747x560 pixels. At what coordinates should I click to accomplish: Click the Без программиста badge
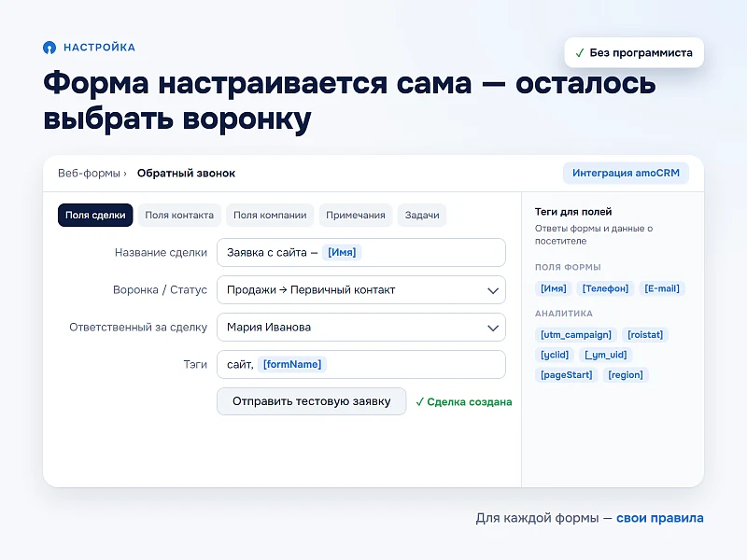pyautogui.click(x=634, y=53)
